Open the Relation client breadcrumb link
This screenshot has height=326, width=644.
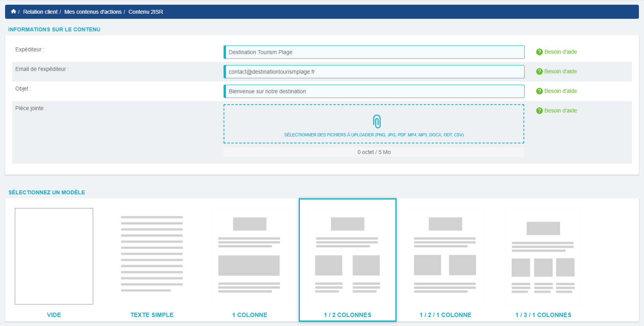click(x=40, y=12)
